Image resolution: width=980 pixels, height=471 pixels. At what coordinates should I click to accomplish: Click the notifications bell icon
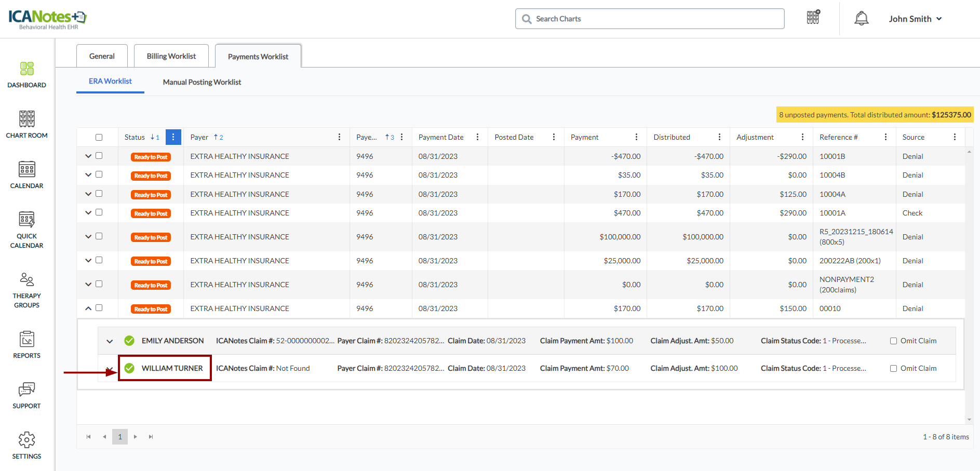coord(861,19)
